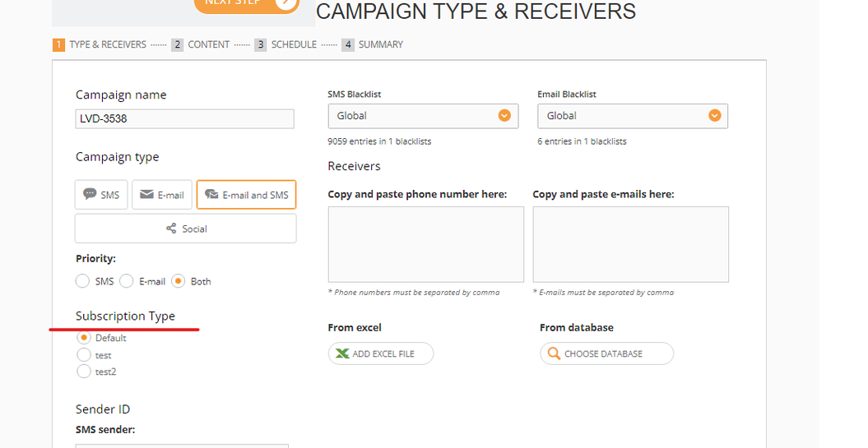Expand the SMS Blacklist dropdown
The image size is (868, 448).
pos(423,116)
